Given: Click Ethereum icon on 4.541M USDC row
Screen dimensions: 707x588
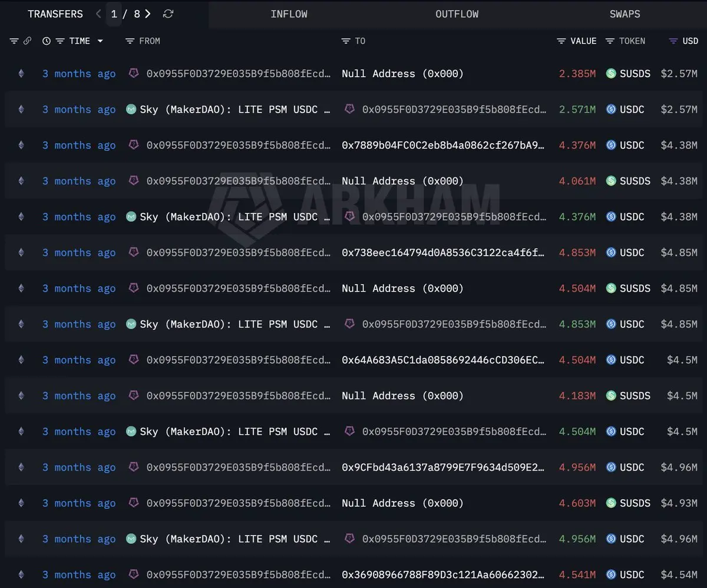Looking at the screenshot, I should point(21,574).
